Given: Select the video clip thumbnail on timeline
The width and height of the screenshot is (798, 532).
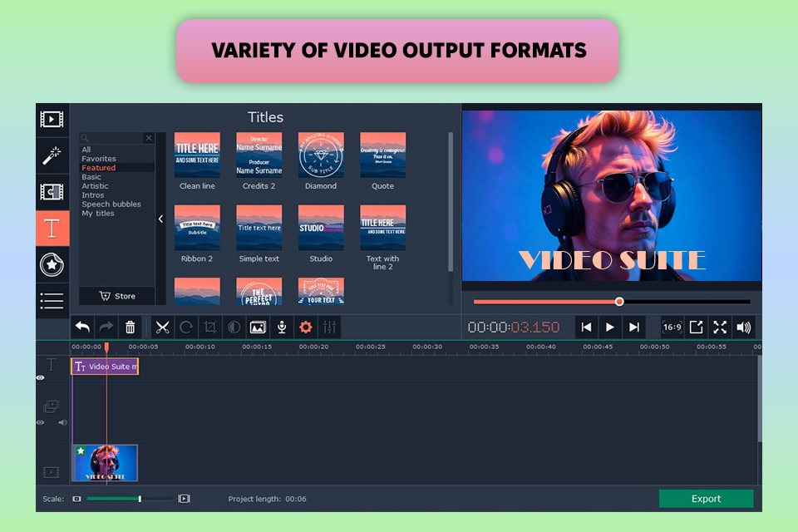Looking at the screenshot, I should click(x=106, y=463).
